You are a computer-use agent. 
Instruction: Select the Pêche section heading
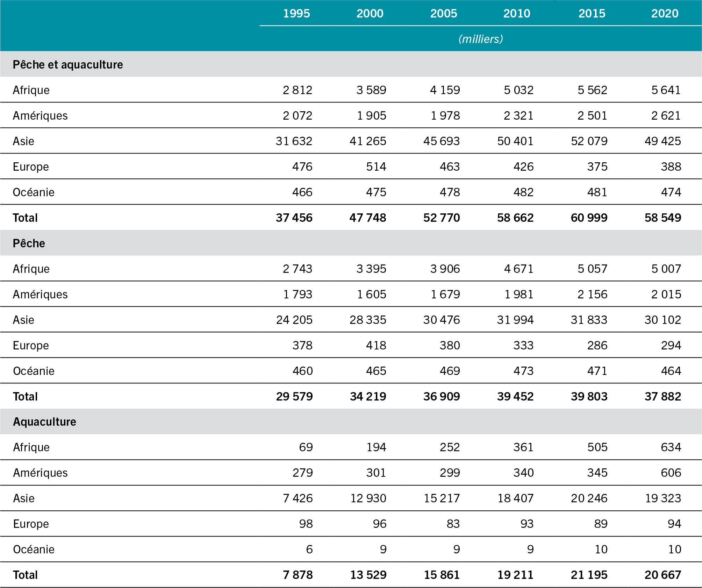pyautogui.click(x=29, y=243)
